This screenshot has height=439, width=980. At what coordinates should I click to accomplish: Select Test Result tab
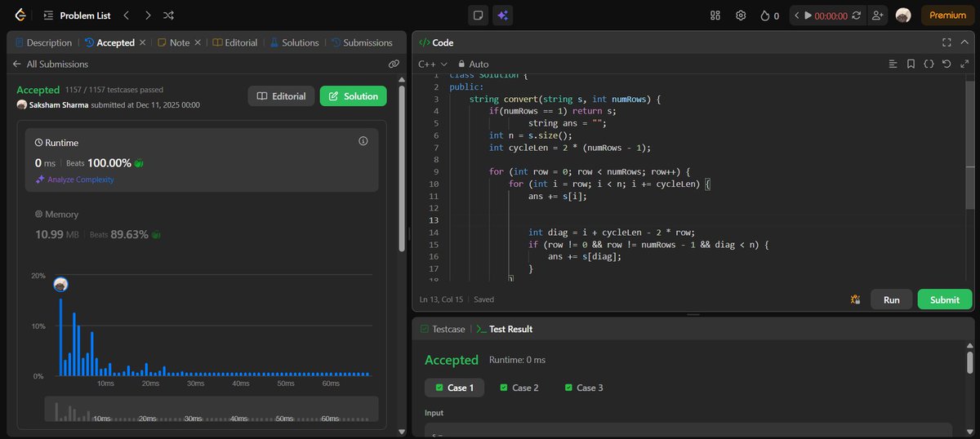pos(504,329)
